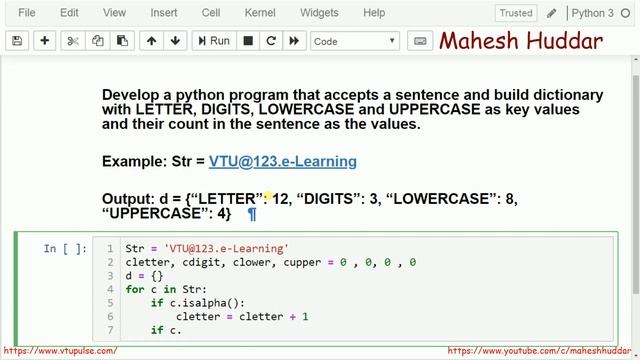Click the problem statement heading paragraph
The height and width of the screenshot is (360, 640).
[x=353, y=109]
